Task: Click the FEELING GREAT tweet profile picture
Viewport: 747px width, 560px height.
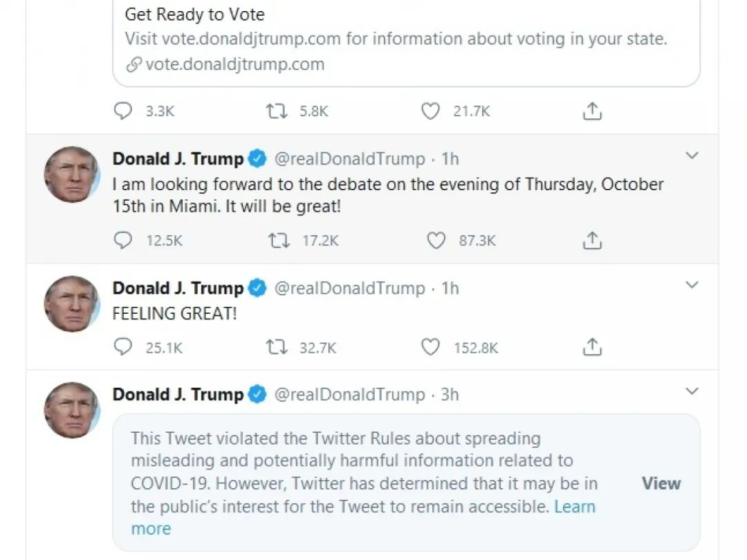Action: (x=72, y=304)
